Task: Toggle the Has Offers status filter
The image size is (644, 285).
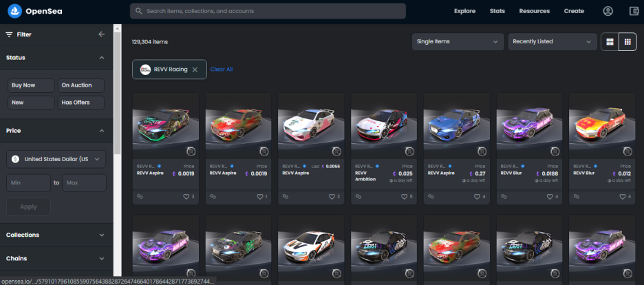Action: coord(81,103)
